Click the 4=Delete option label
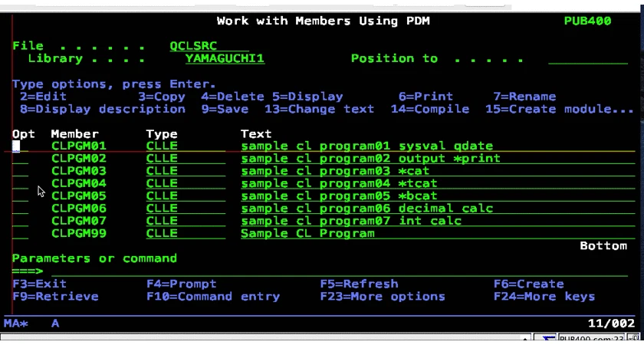The height and width of the screenshot is (345, 644). 232,97
